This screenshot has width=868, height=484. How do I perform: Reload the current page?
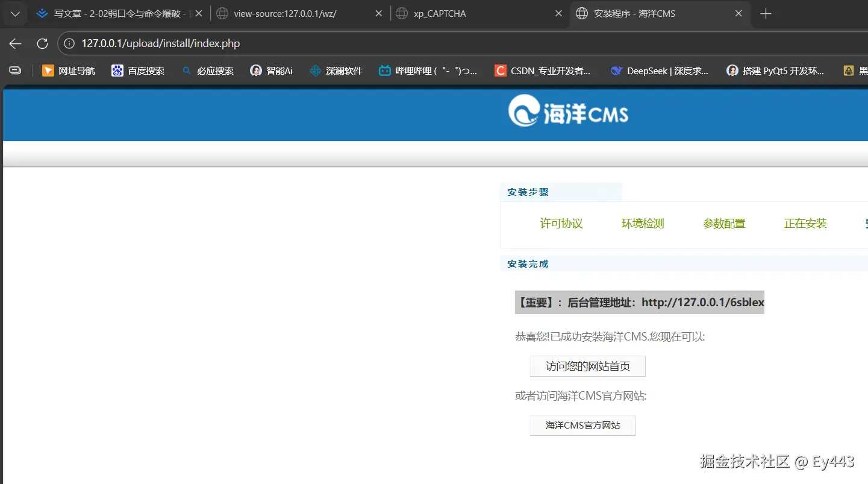tap(42, 43)
